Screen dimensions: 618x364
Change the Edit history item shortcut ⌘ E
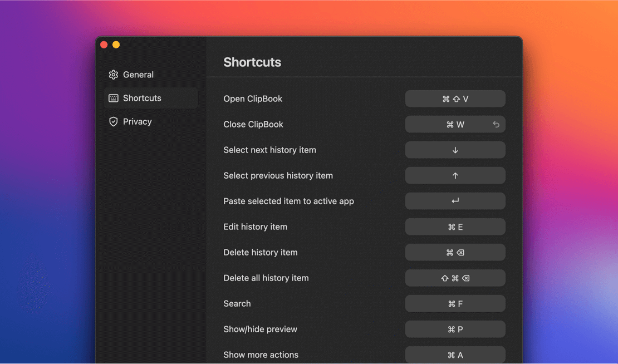[x=455, y=227]
